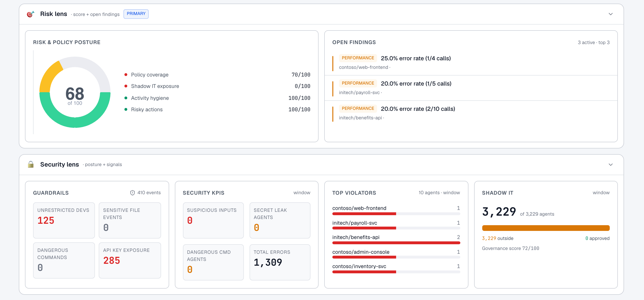The image size is (644, 300).
Task: Click the 3 active · top 3 label
Action: coord(594,43)
